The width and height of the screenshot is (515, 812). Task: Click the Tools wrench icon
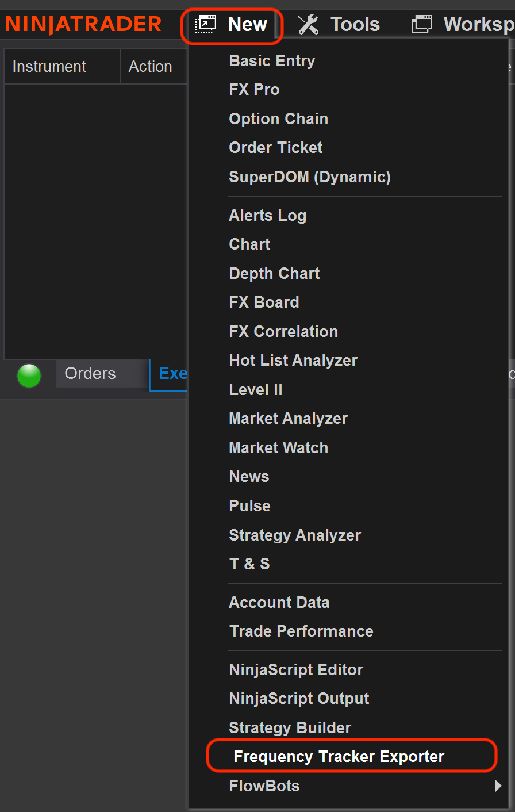point(308,25)
